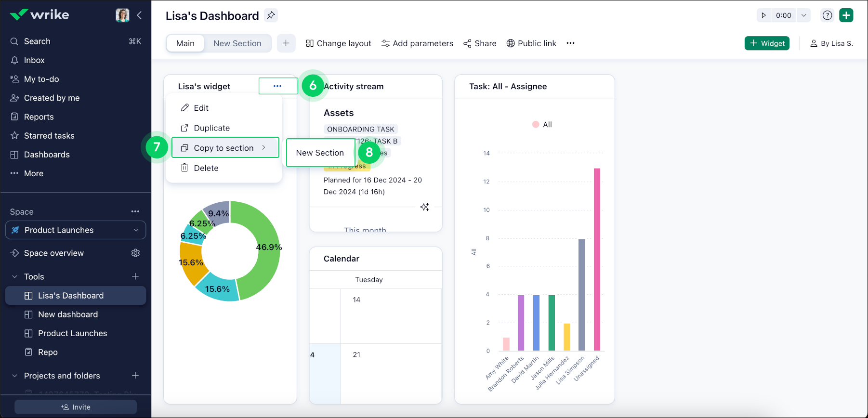Click the pink Unassigned bar in chart
The width and height of the screenshot is (868, 418).
[x=597, y=259]
